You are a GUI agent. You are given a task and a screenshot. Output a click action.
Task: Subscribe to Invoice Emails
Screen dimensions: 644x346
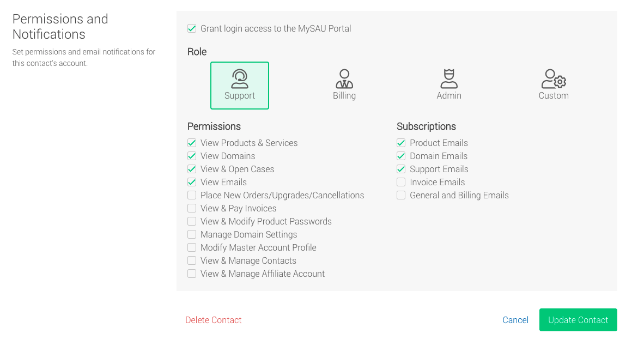pyautogui.click(x=401, y=182)
